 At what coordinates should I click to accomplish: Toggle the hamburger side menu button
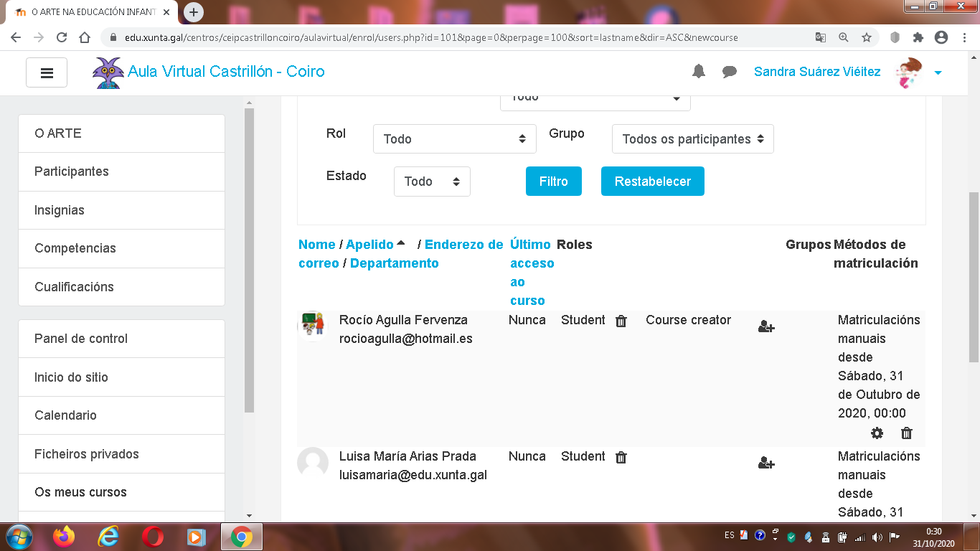click(x=47, y=72)
